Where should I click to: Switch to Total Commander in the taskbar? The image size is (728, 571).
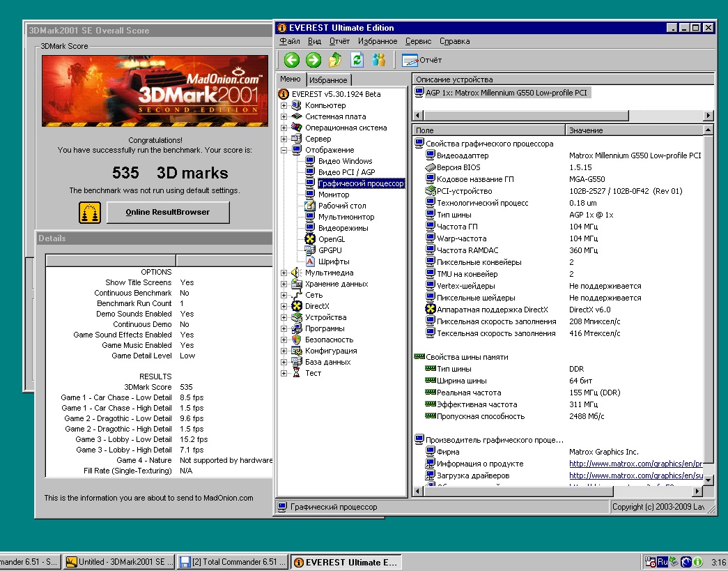(x=233, y=562)
